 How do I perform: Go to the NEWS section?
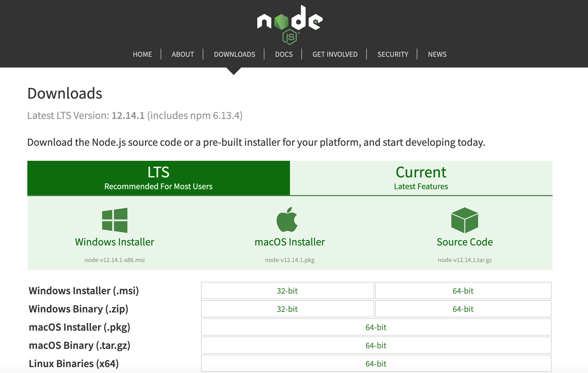tap(437, 54)
